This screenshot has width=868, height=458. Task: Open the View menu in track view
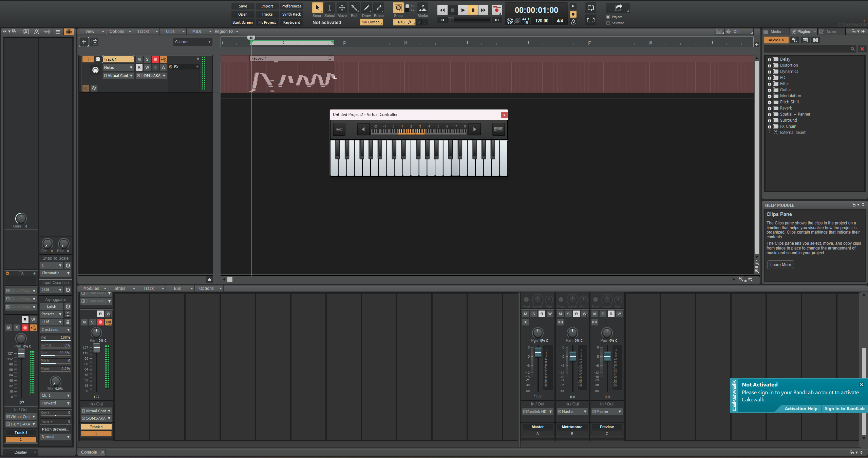pos(92,32)
